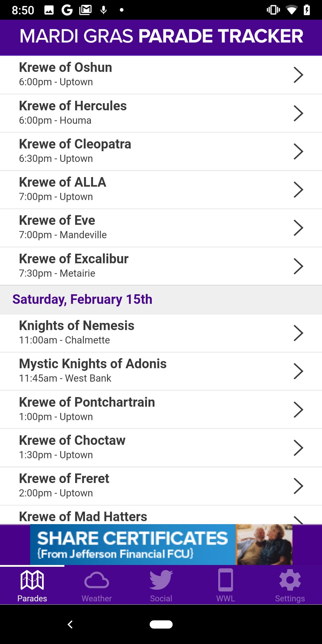Open the Settings gear icon
The image size is (322, 644).
290,580
